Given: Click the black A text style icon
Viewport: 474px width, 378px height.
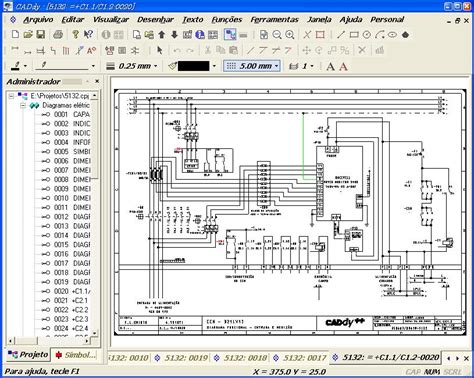Looking at the screenshot, I should coord(330,66).
